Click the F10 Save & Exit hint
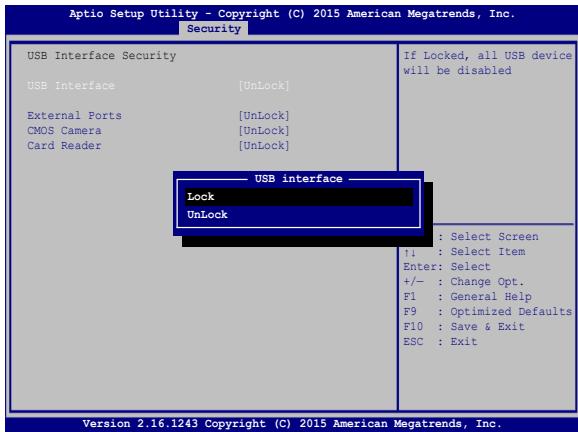 (x=464, y=327)
